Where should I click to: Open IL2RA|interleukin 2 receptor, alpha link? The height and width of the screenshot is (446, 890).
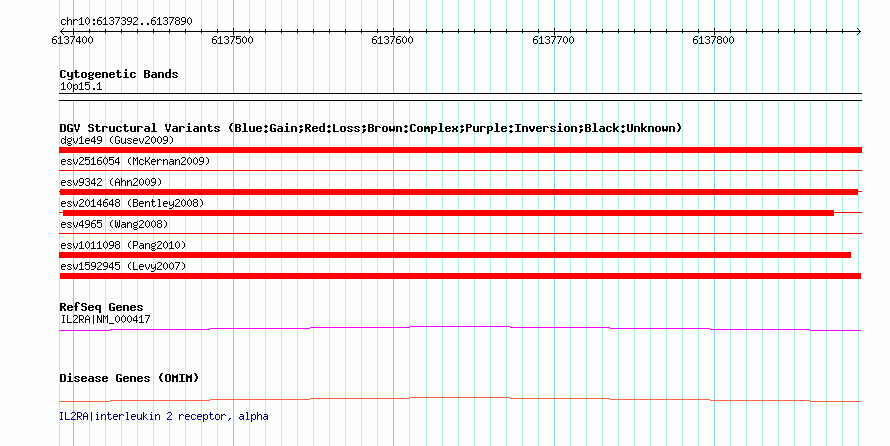point(163,416)
